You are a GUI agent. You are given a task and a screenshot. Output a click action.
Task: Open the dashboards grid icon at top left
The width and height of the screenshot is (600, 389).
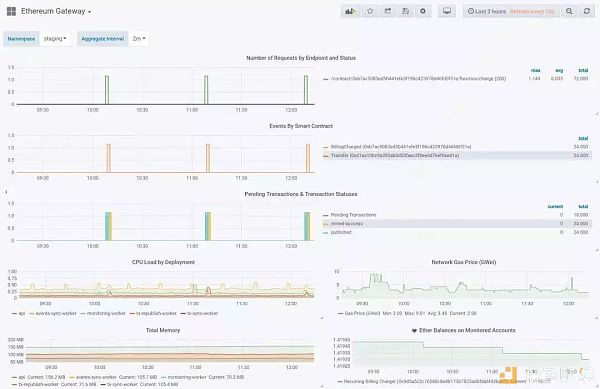click(11, 11)
